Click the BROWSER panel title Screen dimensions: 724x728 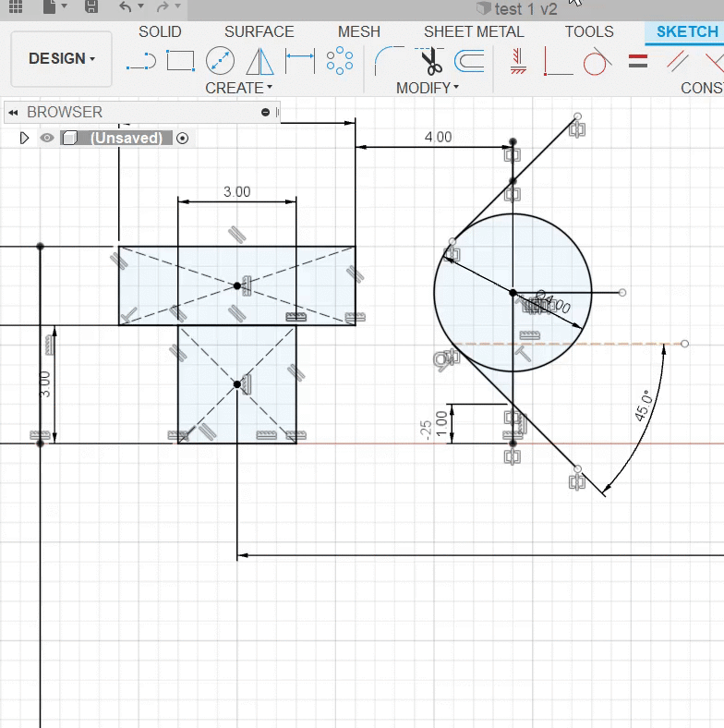[x=65, y=112]
